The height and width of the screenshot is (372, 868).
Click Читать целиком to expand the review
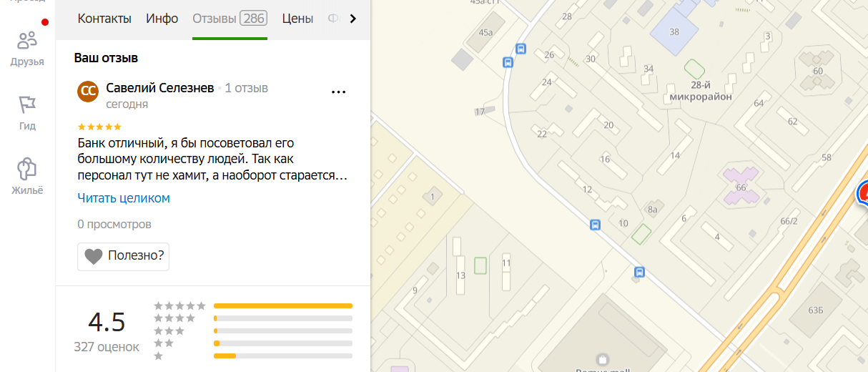(x=124, y=198)
